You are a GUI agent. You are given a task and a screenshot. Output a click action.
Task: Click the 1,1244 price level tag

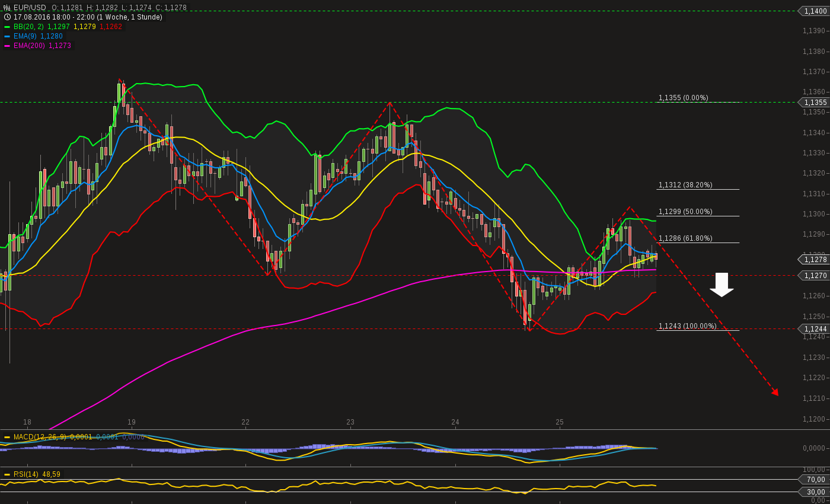pos(814,328)
